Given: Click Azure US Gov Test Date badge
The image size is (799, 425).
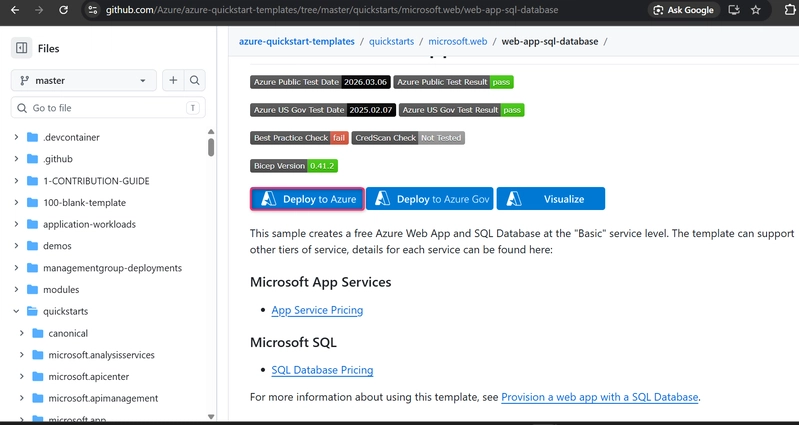Looking at the screenshot, I should (x=323, y=110).
